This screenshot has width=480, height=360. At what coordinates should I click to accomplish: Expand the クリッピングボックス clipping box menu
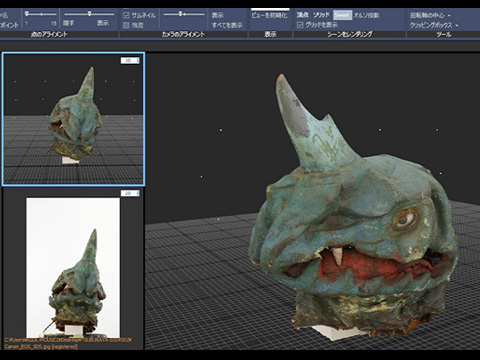(x=434, y=25)
